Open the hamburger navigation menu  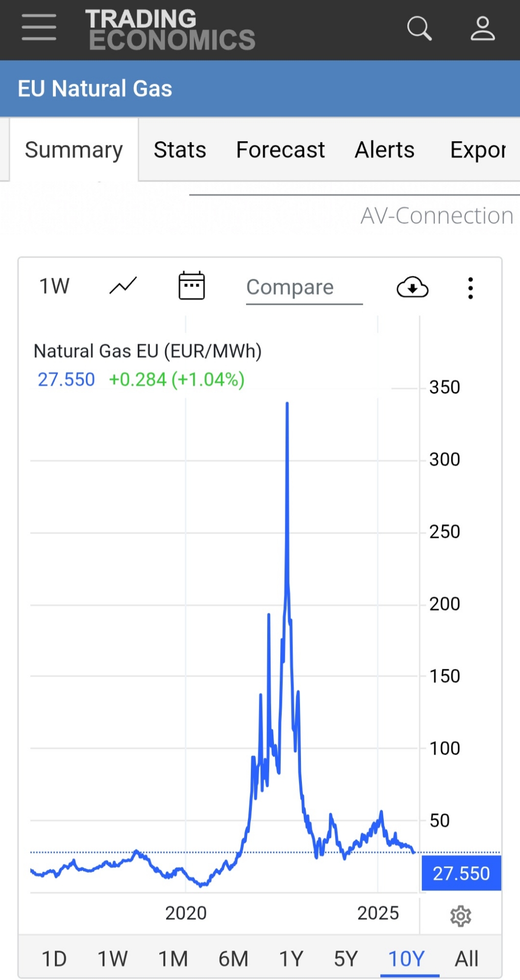39,27
